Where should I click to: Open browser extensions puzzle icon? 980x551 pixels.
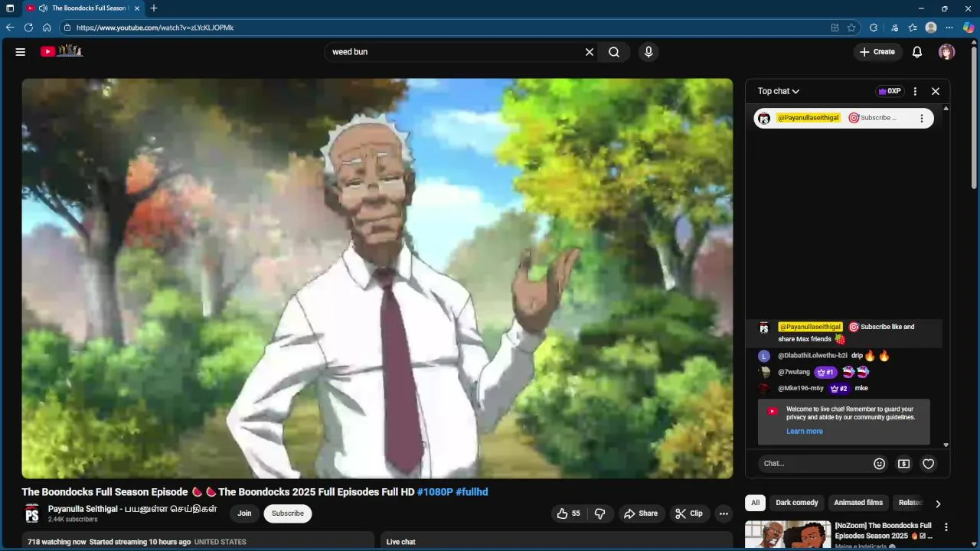(874, 28)
